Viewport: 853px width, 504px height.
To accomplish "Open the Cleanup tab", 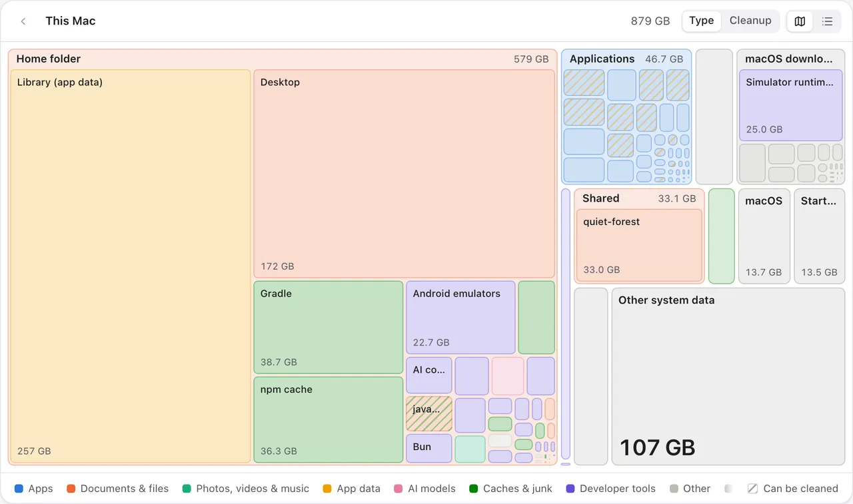I will 750,21.
